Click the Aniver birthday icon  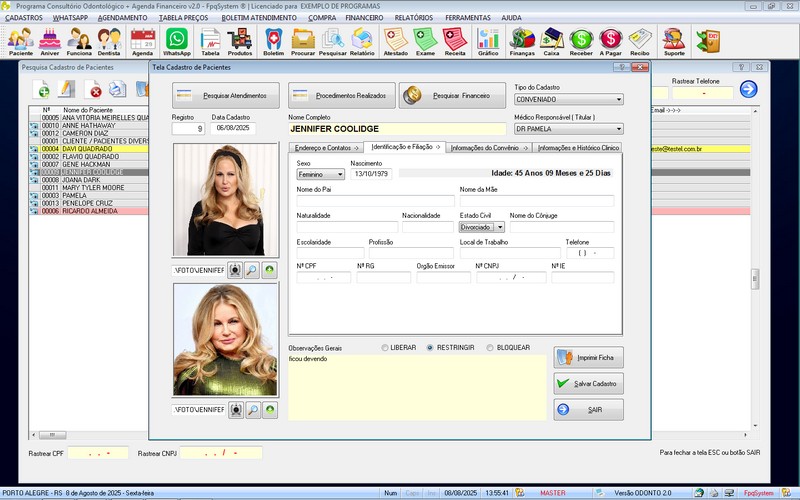(50, 40)
